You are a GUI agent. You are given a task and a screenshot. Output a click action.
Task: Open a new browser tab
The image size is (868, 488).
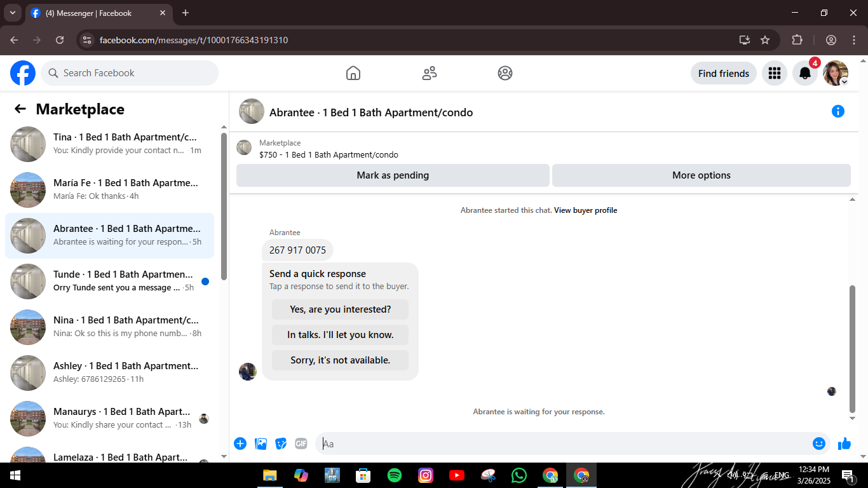[186, 13]
